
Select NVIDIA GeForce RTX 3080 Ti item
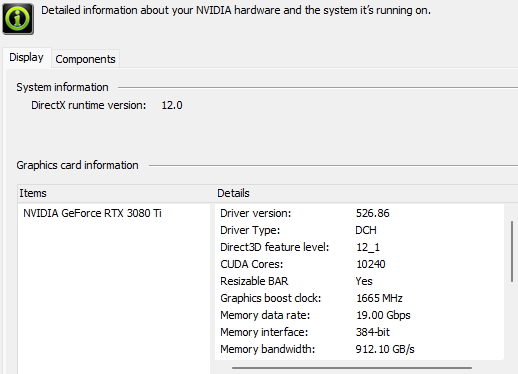click(x=92, y=213)
